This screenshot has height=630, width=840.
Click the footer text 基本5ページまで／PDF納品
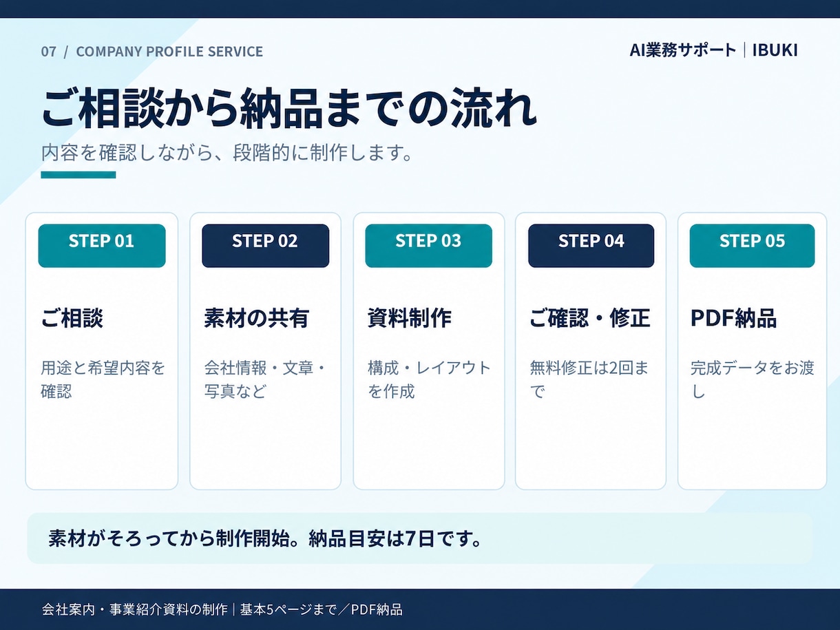322,609
